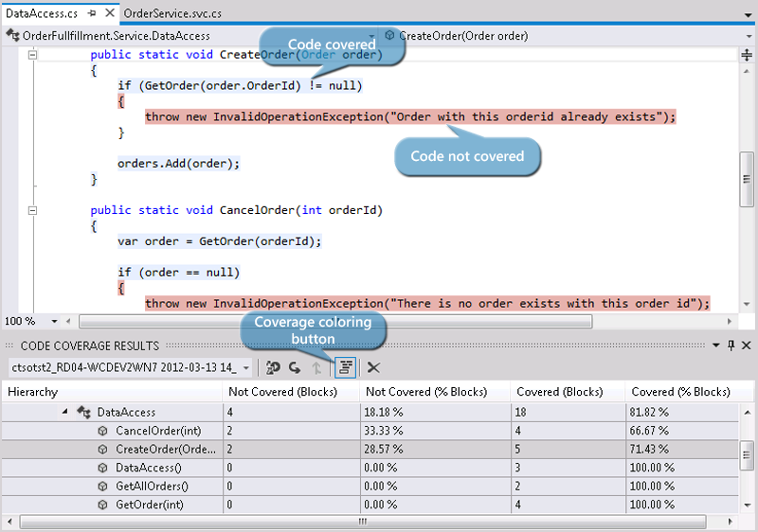Close the DataAccess.cs tab
Image resolution: width=758 pixels, height=532 pixels.
coord(109,13)
